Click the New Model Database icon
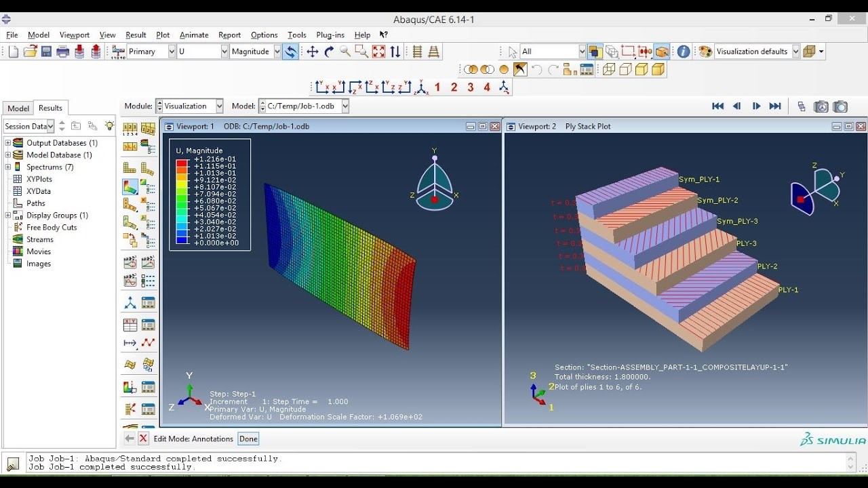This screenshot has width=868, height=488. 14,52
